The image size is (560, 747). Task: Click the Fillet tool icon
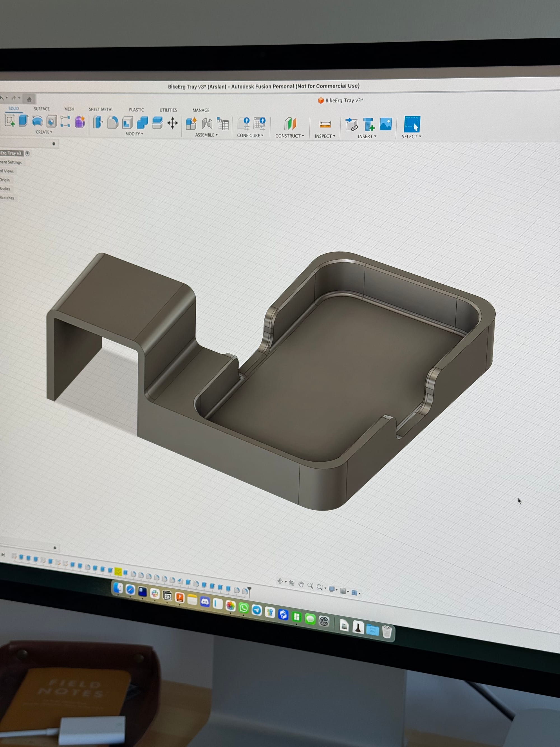(x=113, y=122)
